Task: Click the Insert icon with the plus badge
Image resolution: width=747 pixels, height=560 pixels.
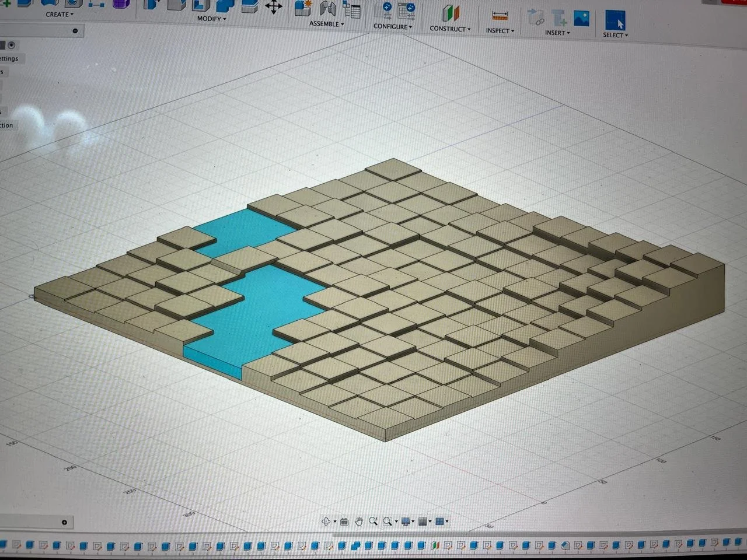Action: point(559,18)
